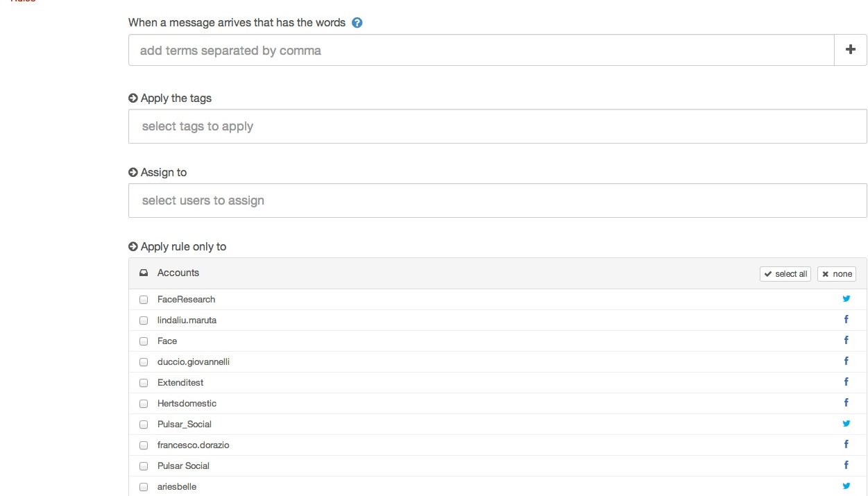Screen dimensions: 868x496
Task: Check the Pulsar Social Facebook account box
Action: [144, 466]
